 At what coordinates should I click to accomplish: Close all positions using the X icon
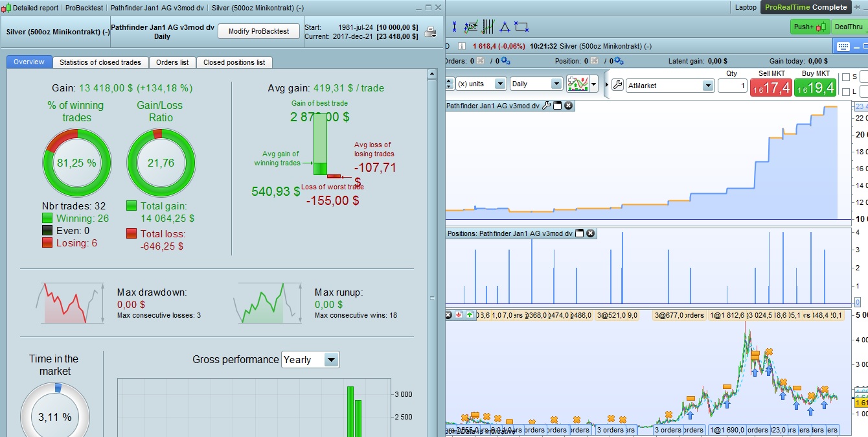pos(595,61)
